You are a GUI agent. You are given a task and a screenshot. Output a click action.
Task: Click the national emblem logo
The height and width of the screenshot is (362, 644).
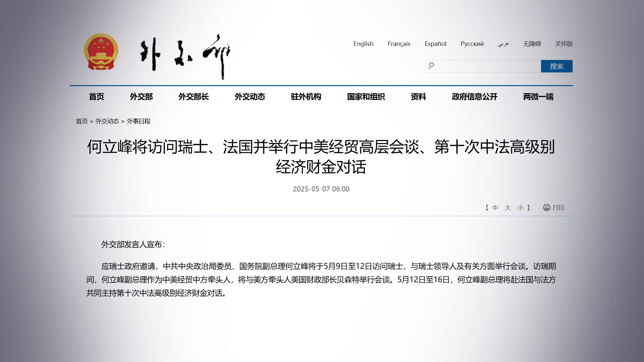click(101, 51)
